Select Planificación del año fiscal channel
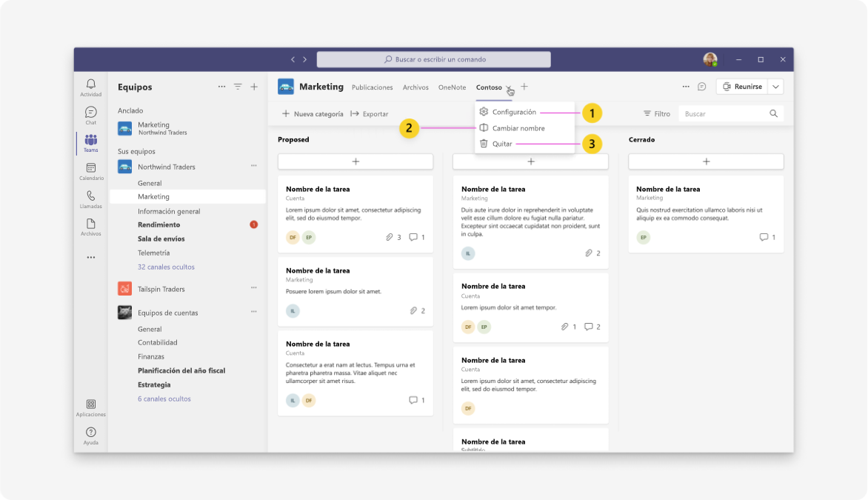This screenshot has width=868, height=500. [181, 370]
